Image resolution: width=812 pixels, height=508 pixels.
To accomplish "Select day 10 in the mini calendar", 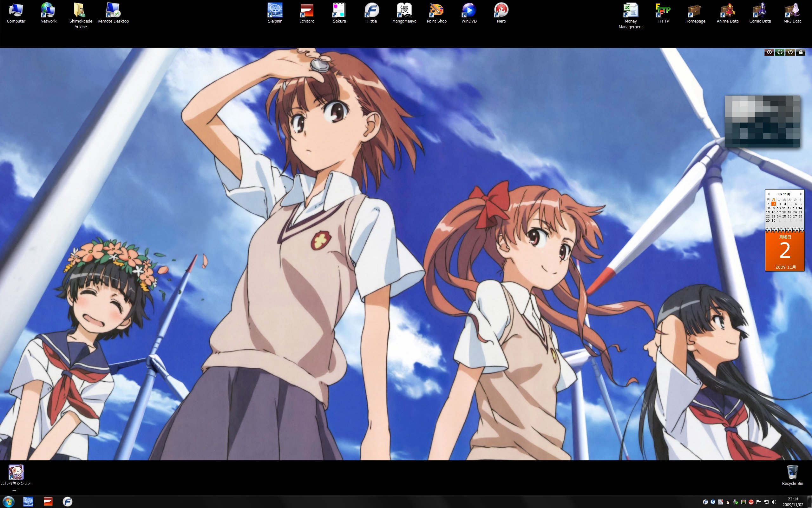I will (x=779, y=208).
